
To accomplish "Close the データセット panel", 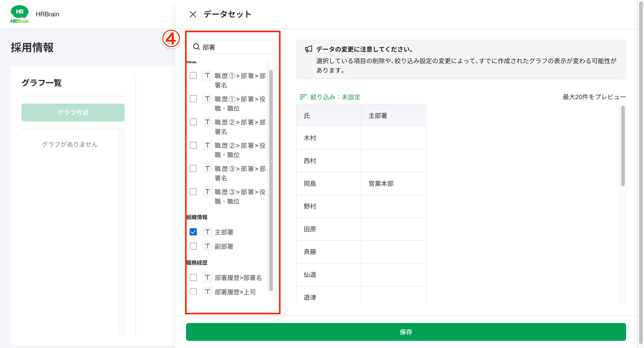I will (193, 14).
